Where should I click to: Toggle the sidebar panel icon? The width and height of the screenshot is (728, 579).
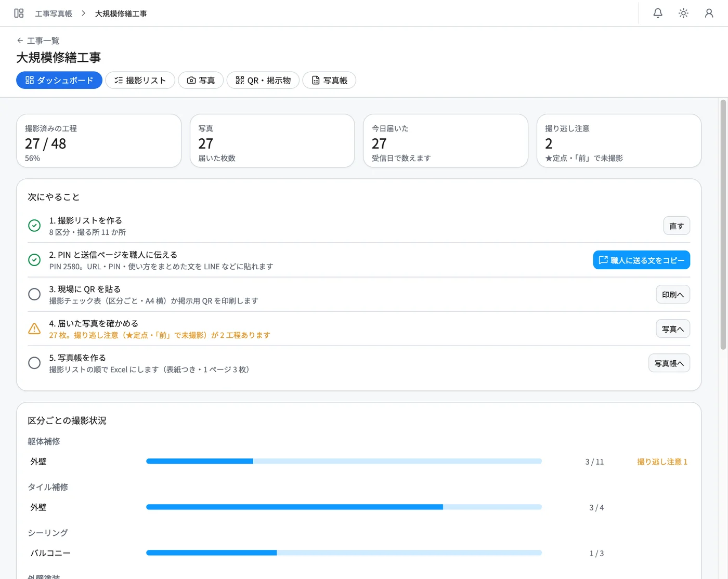pos(19,14)
